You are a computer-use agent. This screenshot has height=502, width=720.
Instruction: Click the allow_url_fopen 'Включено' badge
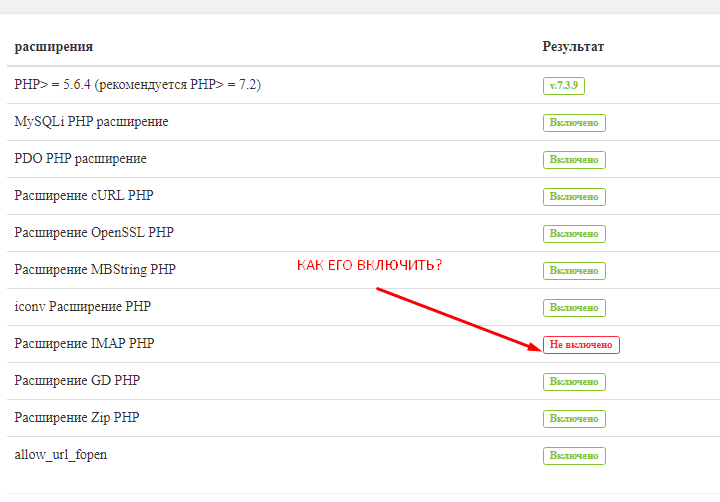click(574, 456)
